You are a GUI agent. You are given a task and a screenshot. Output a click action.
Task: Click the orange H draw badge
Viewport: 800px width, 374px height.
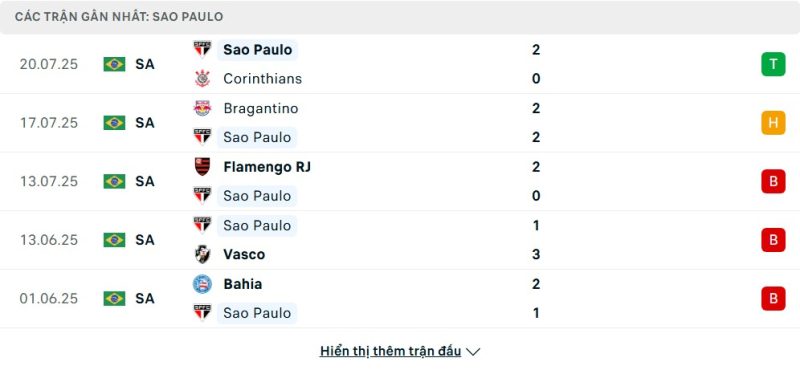[773, 123]
